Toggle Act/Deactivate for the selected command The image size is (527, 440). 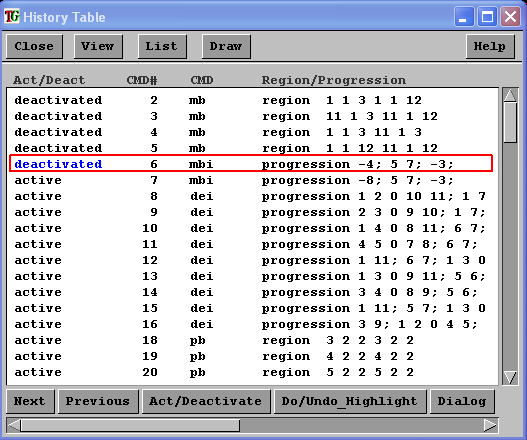(x=206, y=401)
